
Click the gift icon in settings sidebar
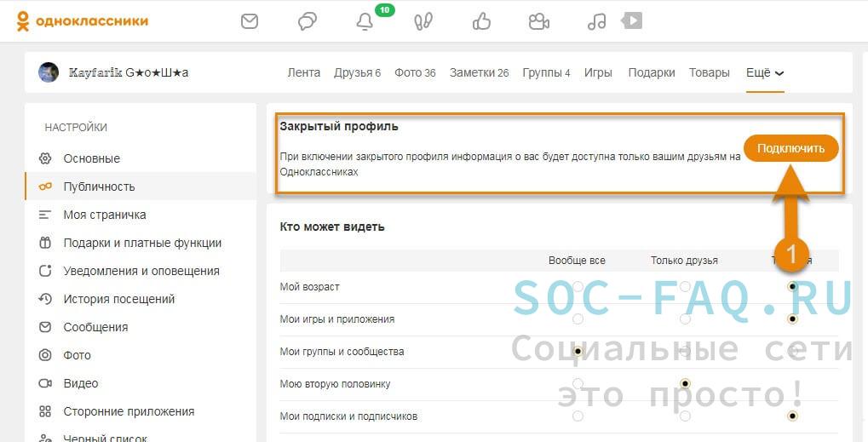(x=45, y=243)
